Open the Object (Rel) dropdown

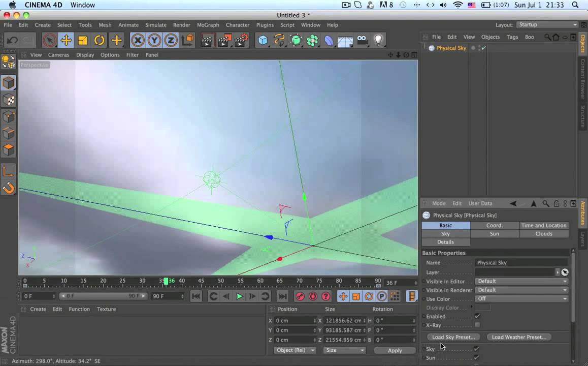coord(295,350)
